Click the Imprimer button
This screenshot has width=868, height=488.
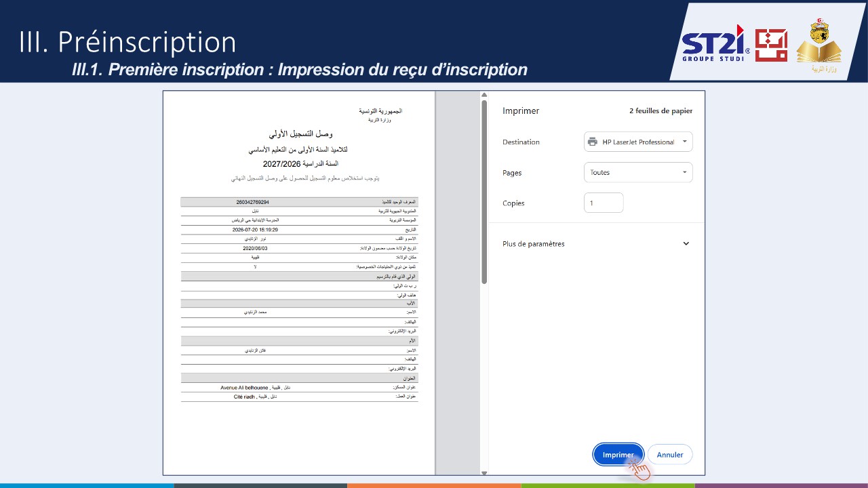(x=618, y=455)
